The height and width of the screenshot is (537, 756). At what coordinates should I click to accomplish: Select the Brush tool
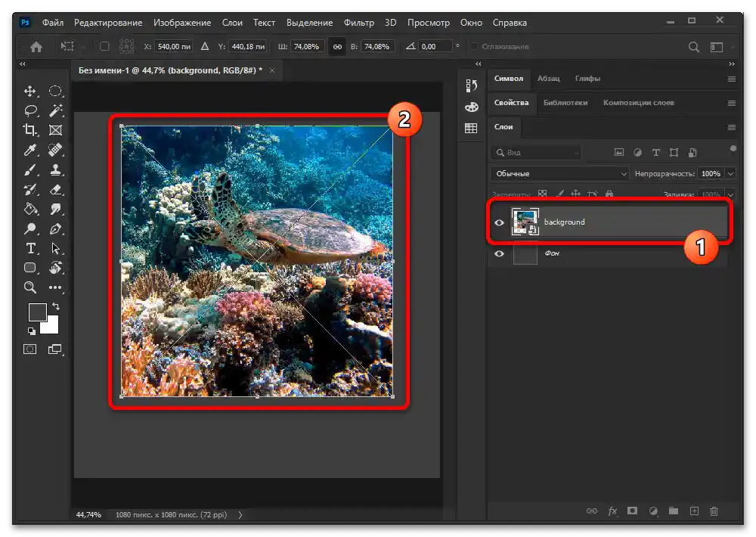[30, 170]
